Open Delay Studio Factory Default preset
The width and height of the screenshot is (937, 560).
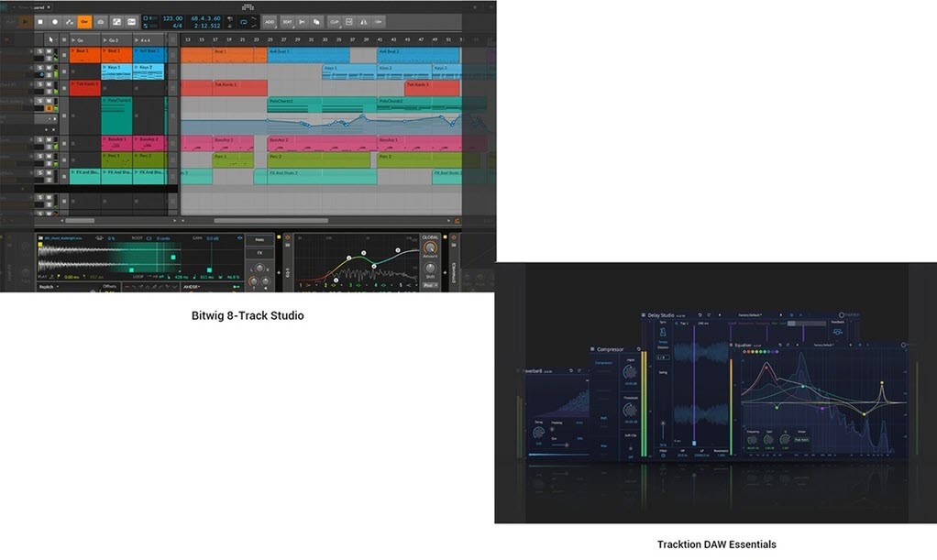(750, 315)
